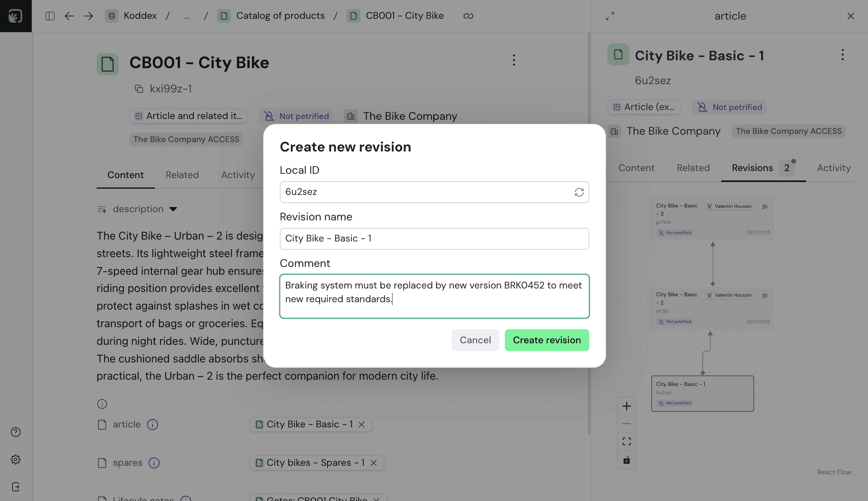Toggle the left sidebar panel icon

[x=50, y=16]
